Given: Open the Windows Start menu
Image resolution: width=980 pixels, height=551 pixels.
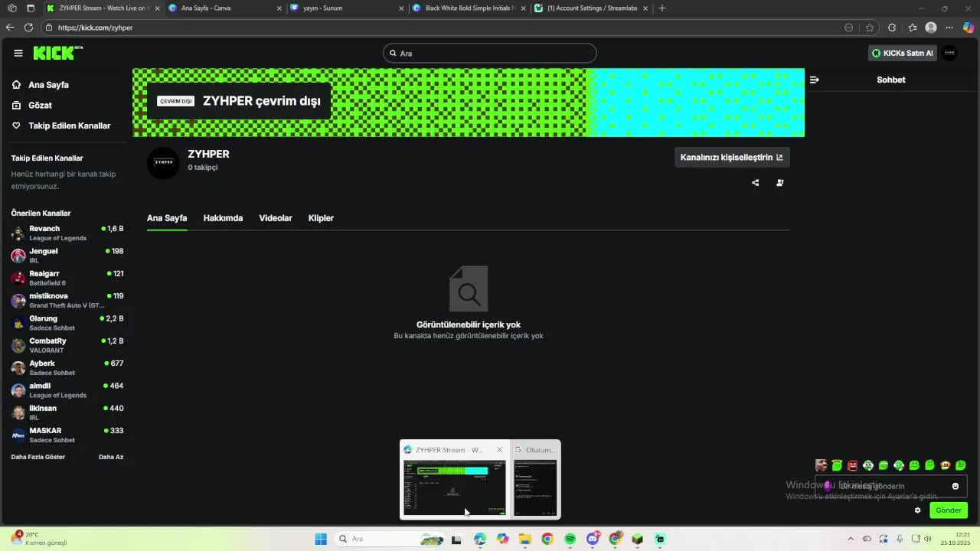Looking at the screenshot, I should 321,539.
